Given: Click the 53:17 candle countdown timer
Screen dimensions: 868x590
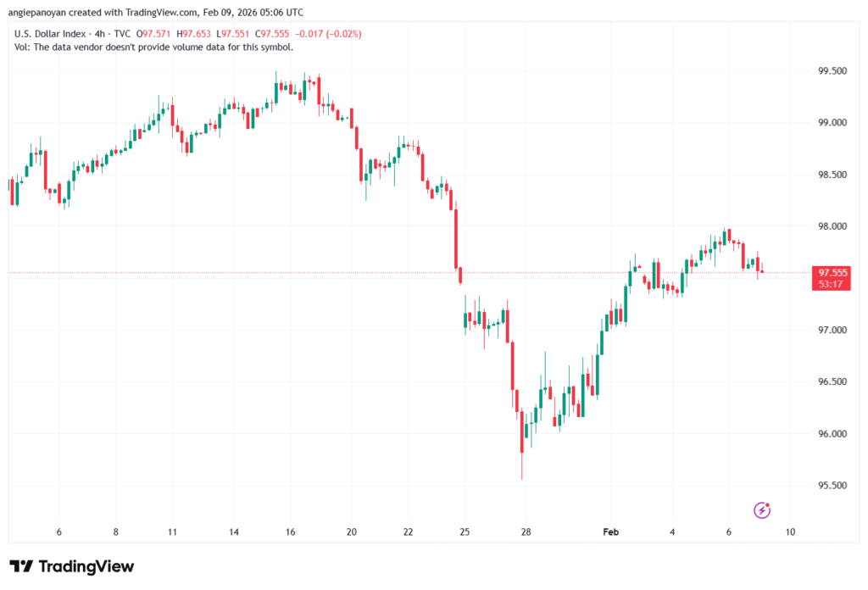Looking at the screenshot, I should point(831,284).
